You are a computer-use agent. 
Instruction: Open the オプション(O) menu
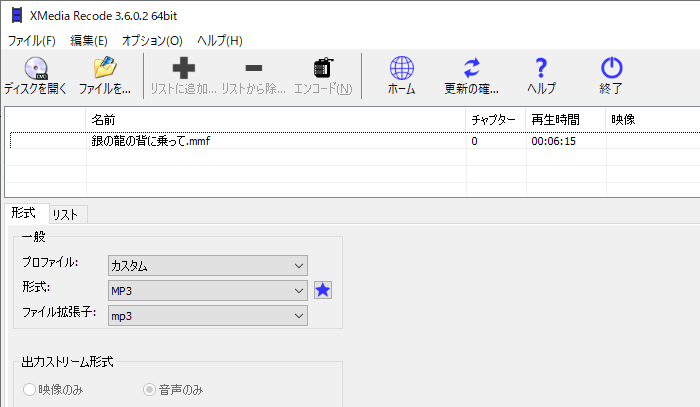(x=152, y=41)
